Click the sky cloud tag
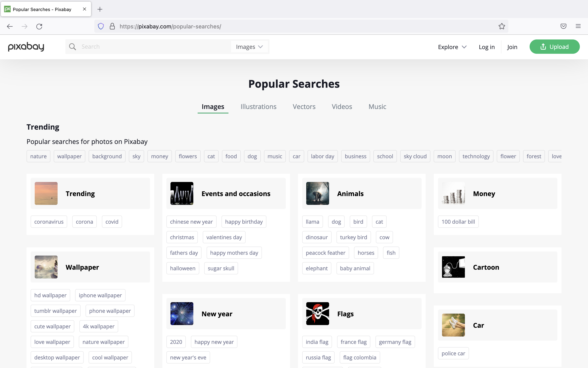 click(415, 156)
